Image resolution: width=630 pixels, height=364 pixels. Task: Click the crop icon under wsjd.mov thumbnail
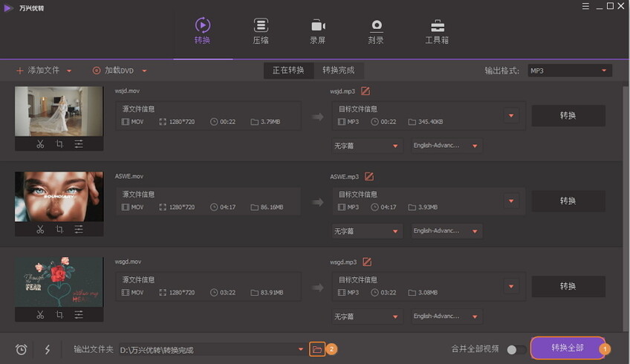(x=59, y=144)
